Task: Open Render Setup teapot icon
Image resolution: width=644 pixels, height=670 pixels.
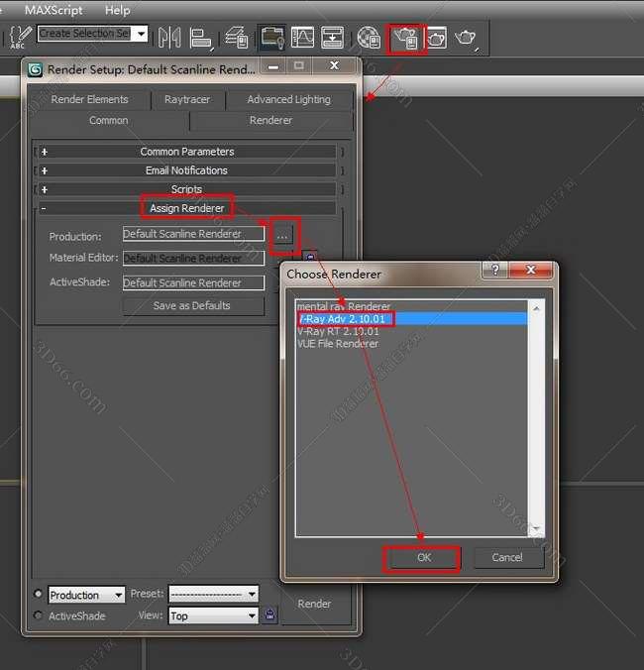Action: click(406, 39)
